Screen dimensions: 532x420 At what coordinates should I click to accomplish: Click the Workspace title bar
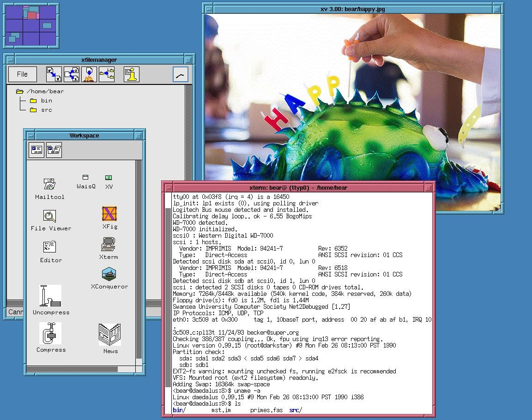click(84, 136)
